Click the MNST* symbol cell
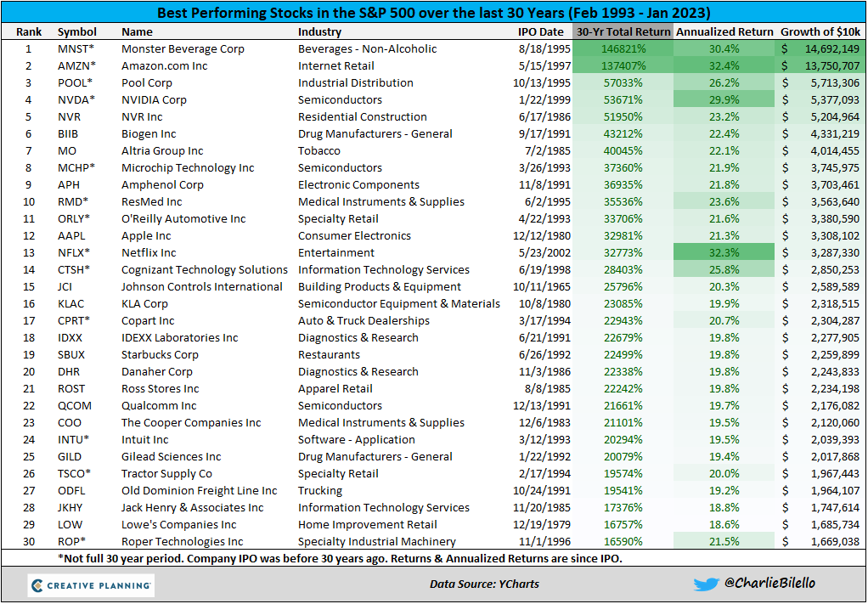 pyautogui.click(x=76, y=48)
